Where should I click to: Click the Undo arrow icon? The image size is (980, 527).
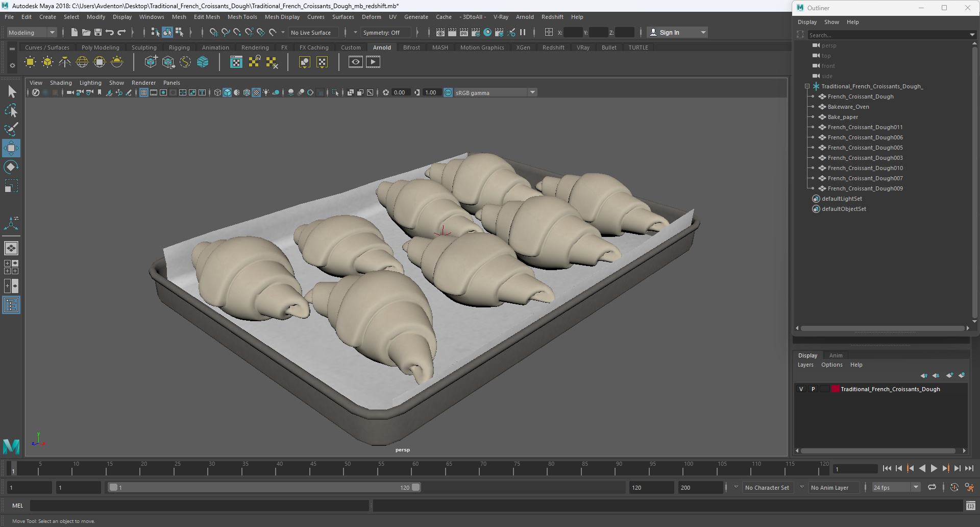tap(110, 32)
